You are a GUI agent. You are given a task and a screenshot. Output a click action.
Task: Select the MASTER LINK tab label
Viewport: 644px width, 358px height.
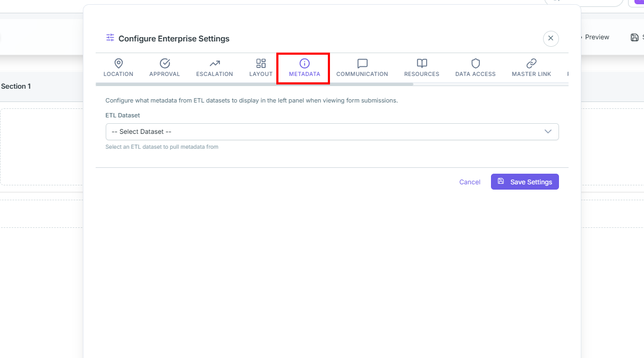click(x=531, y=74)
